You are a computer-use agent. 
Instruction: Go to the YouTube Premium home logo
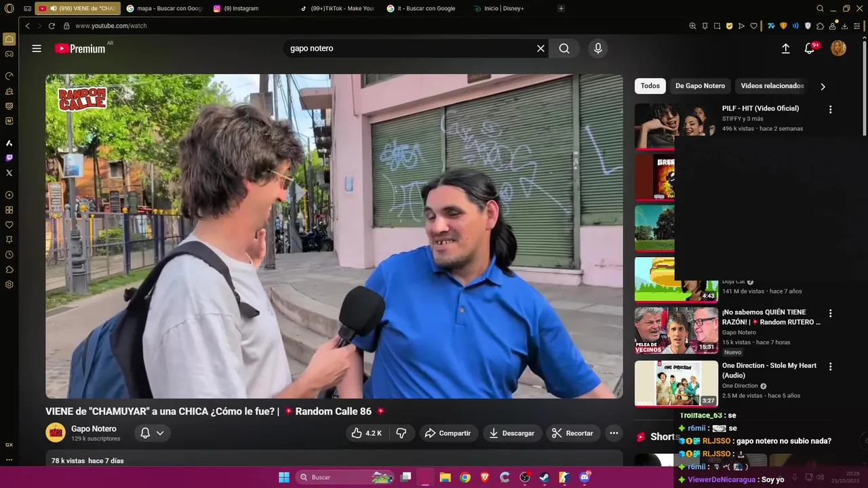pos(80,49)
